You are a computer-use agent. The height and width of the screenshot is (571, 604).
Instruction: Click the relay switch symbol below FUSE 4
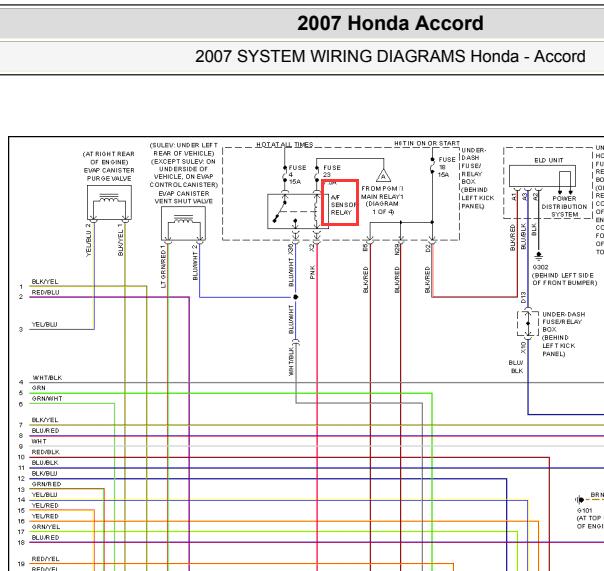point(280,212)
